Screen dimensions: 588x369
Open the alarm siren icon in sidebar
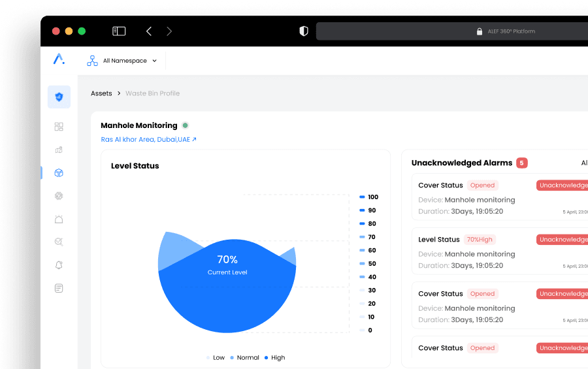click(59, 219)
